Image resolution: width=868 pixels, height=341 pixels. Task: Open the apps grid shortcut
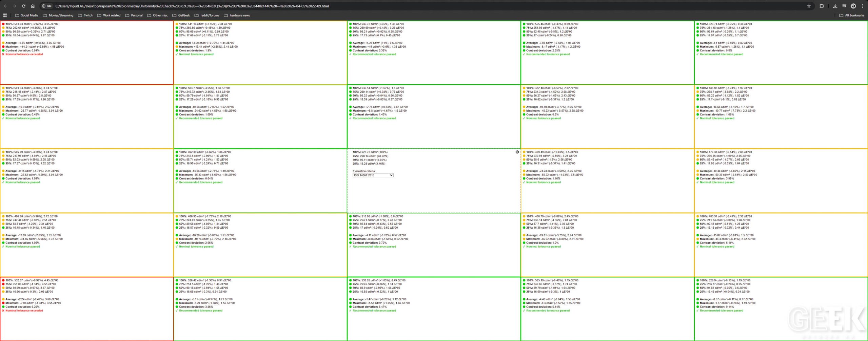click(x=5, y=15)
